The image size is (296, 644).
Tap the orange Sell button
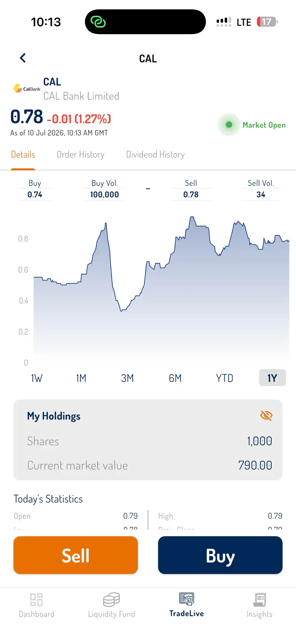click(x=75, y=555)
